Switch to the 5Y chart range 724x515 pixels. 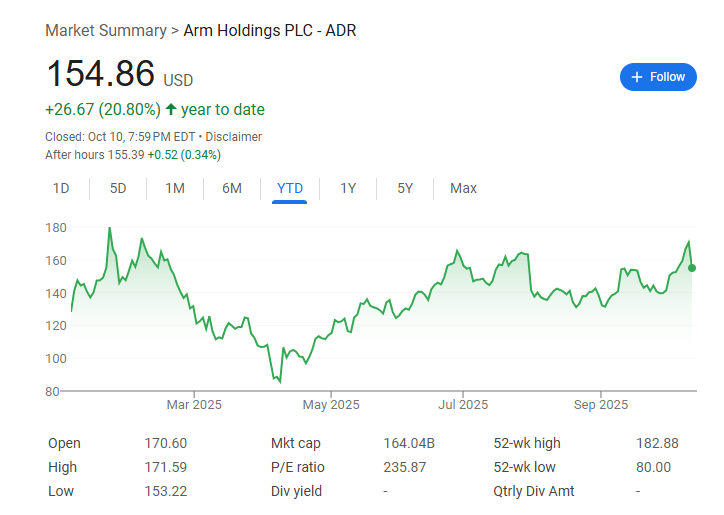click(405, 188)
